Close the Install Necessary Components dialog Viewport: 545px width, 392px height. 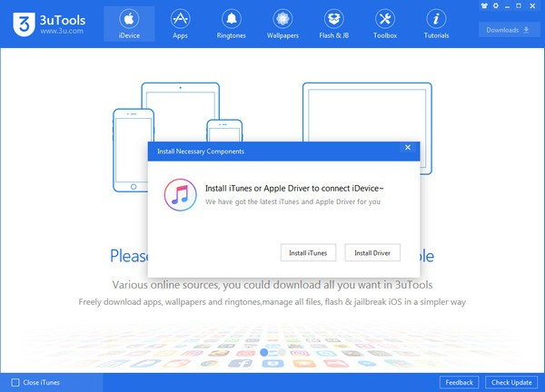(x=408, y=148)
